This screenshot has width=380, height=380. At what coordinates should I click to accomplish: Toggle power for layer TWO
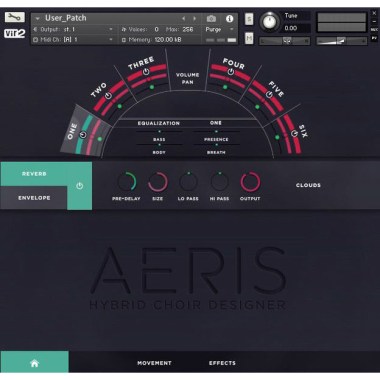click(x=108, y=96)
